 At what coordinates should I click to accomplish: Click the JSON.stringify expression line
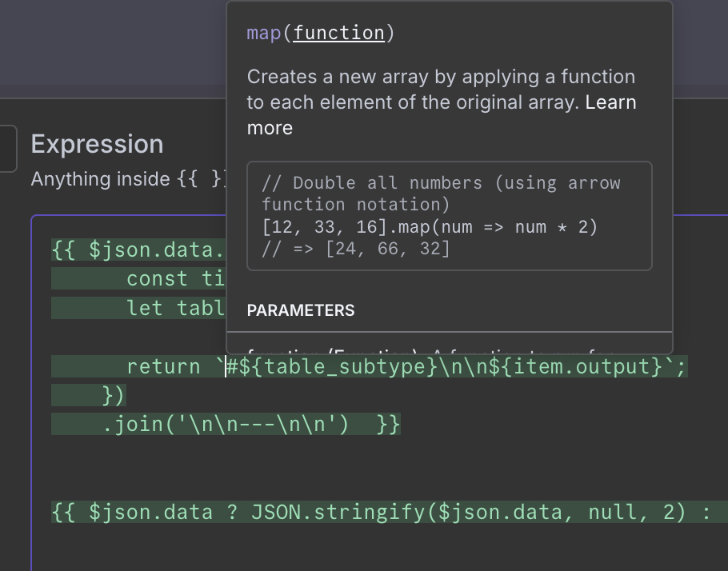coord(389,512)
